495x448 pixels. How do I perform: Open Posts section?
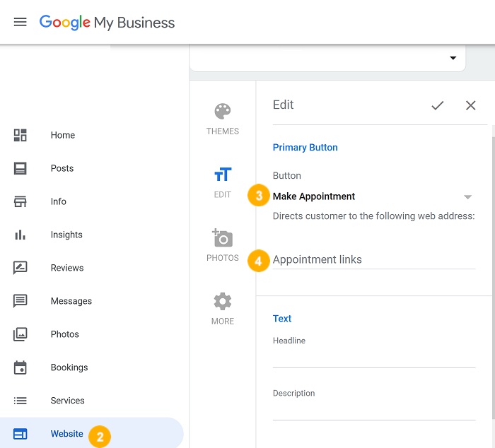62,168
